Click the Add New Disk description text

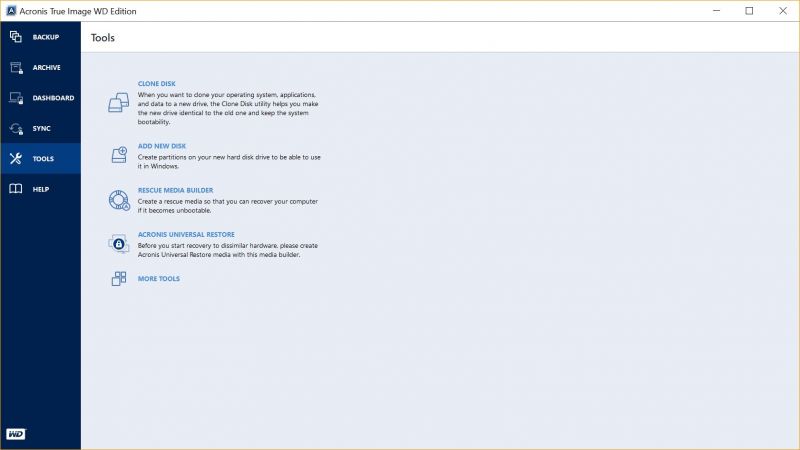229,162
